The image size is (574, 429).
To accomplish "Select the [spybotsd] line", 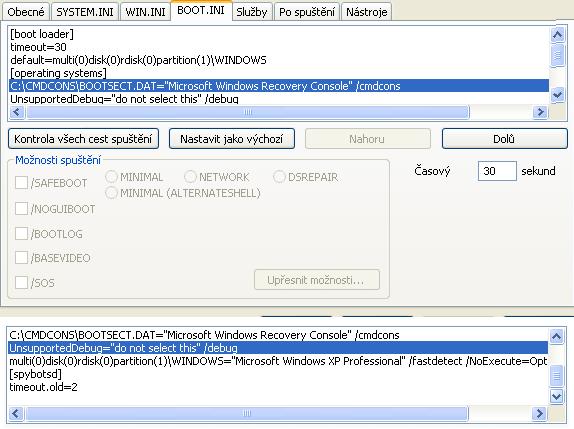I will tap(278, 374).
